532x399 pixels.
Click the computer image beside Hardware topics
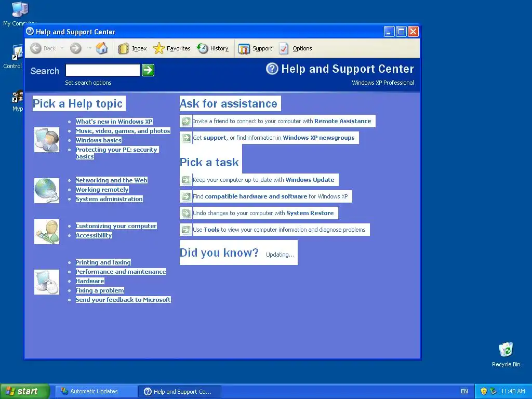[47, 282]
